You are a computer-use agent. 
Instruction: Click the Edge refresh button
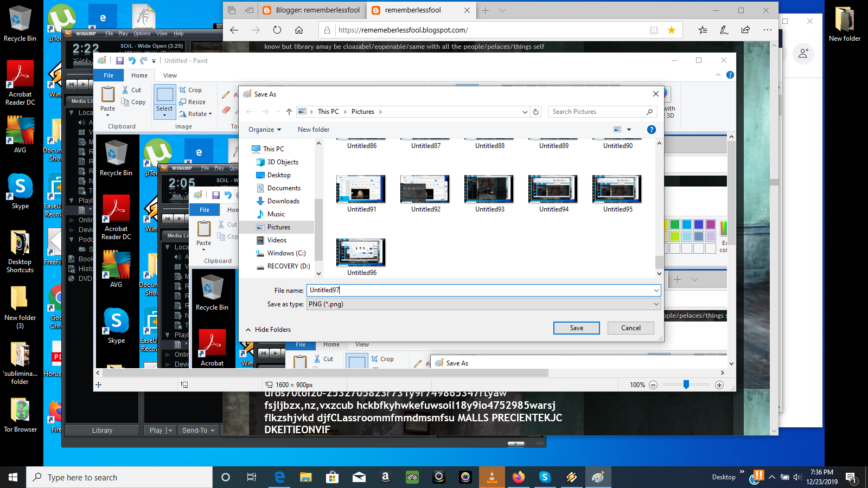click(277, 30)
